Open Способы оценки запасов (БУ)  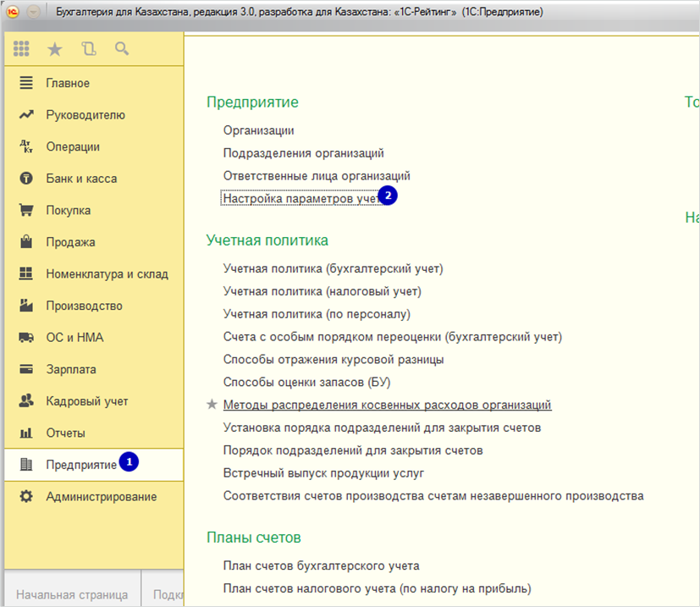[x=306, y=382]
